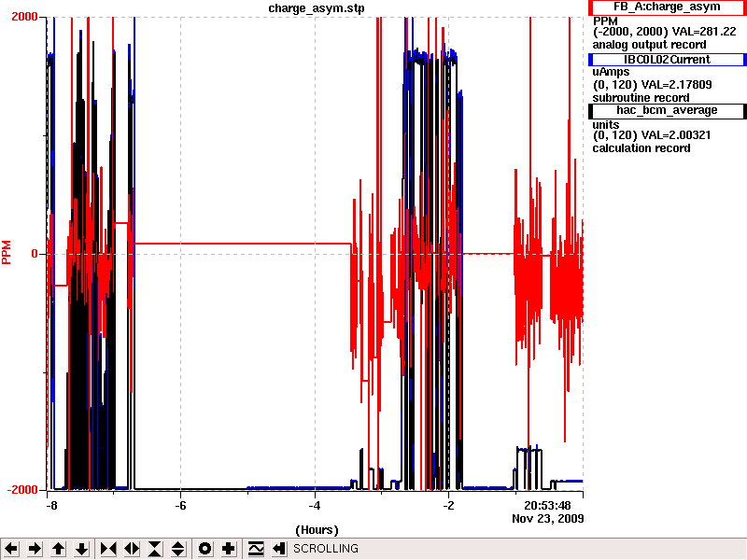Click the calculation record description
The width and height of the screenshot is (747, 560).
pos(641,148)
